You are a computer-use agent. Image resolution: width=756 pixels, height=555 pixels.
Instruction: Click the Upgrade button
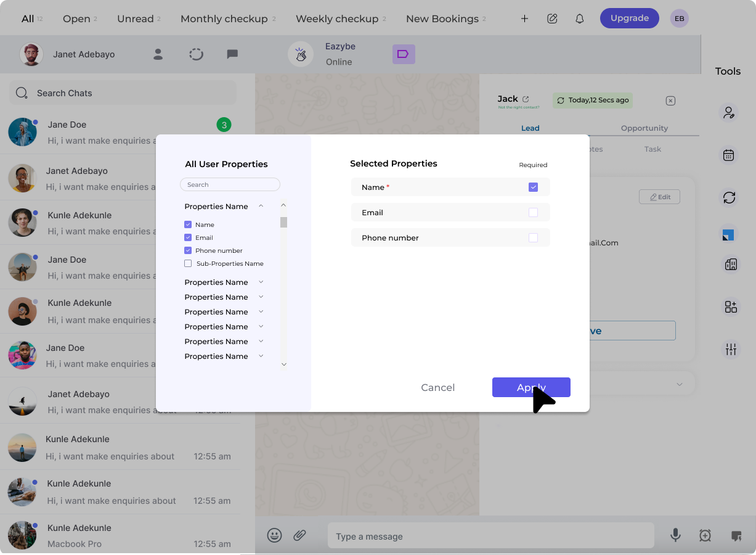tap(629, 18)
